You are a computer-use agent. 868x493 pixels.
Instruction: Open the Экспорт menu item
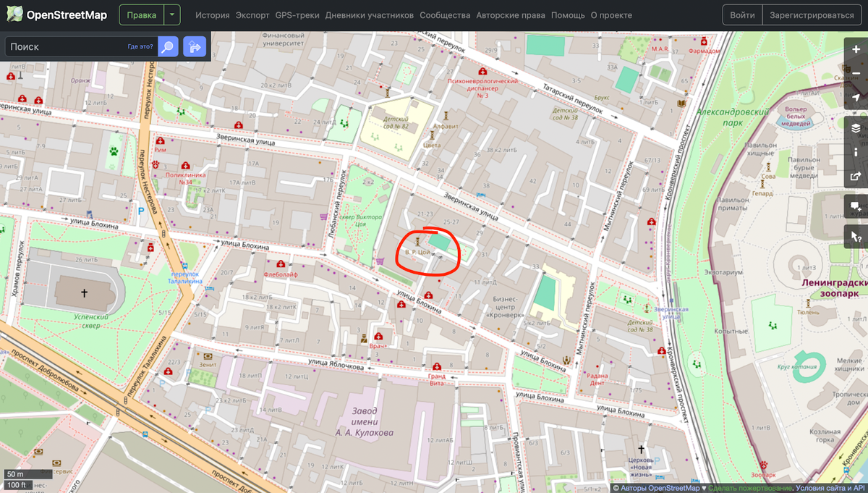[252, 15]
